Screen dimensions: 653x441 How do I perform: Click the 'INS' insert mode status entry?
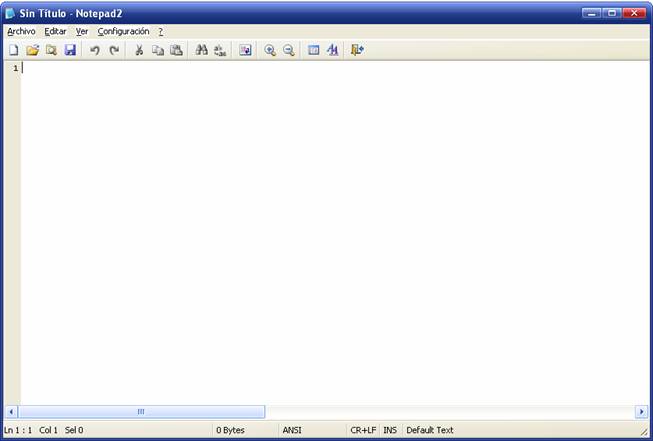(x=390, y=430)
